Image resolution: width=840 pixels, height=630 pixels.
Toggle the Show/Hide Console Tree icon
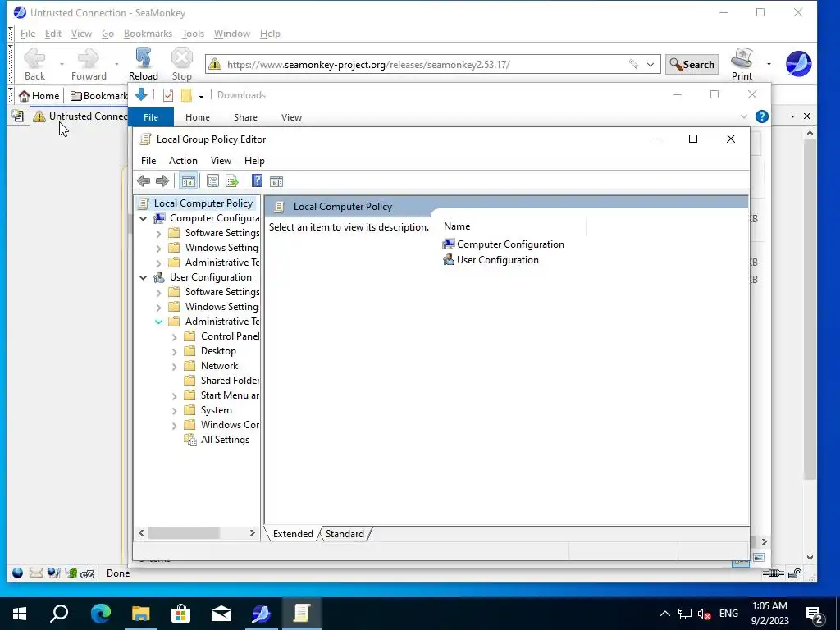point(188,181)
